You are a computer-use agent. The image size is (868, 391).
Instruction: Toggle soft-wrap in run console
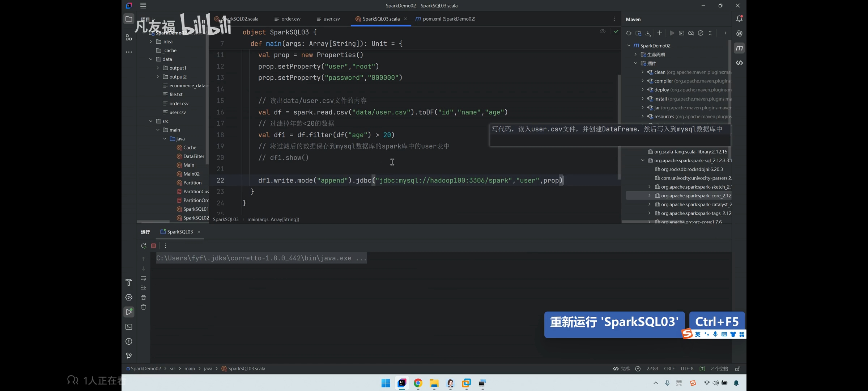(144, 278)
